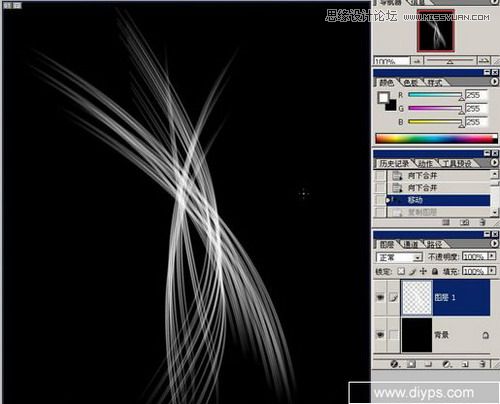Click the brush link box of 图层 1
This screenshot has height=404, width=500.
394,297
